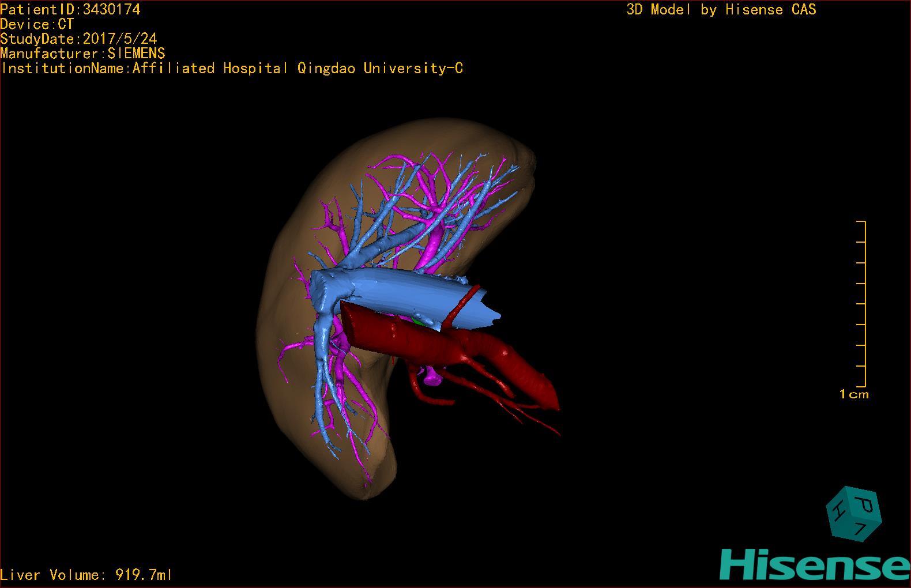This screenshot has height=588, width=911.
Task: Click the magenta vessel stub beneath the aorta
Action: (431, 378)
